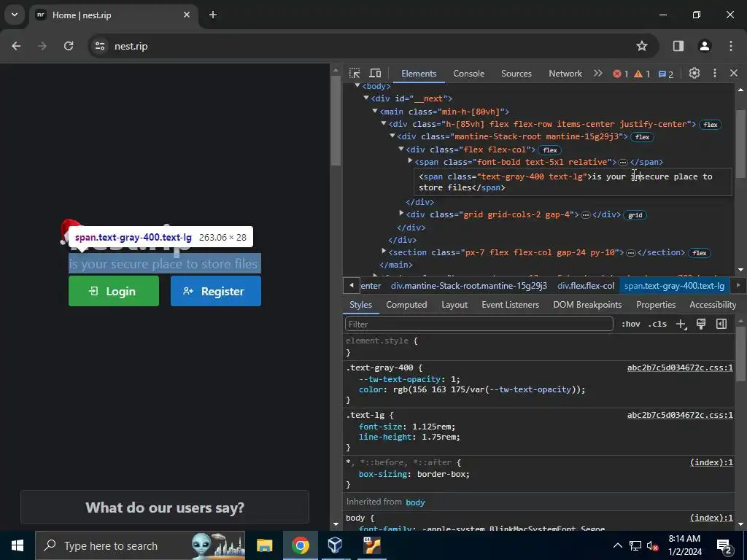747x560 pixels.
Task: Open the Chrome three-dot menu
Action: [x=731, y=46]
